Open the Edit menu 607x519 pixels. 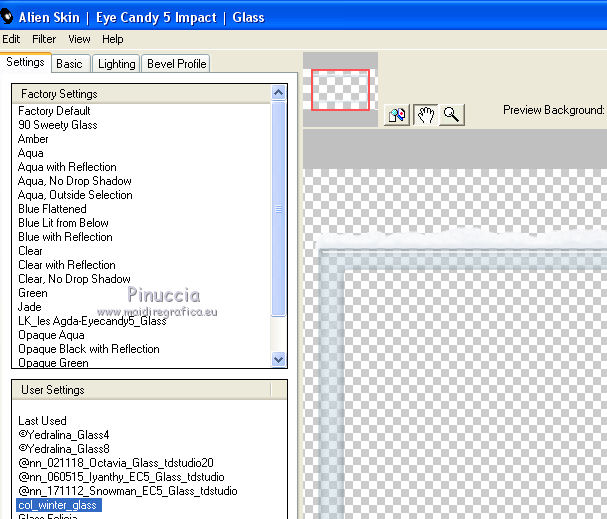(x=11, y=39)
